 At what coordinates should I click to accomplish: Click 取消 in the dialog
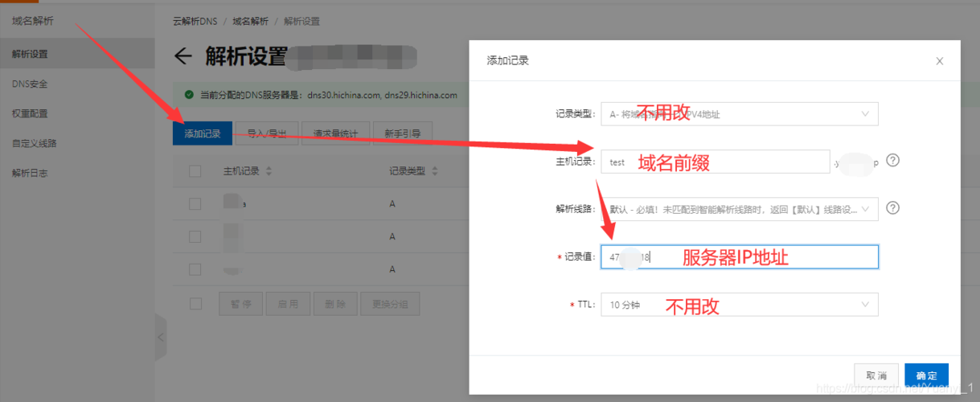click(876, 375)
